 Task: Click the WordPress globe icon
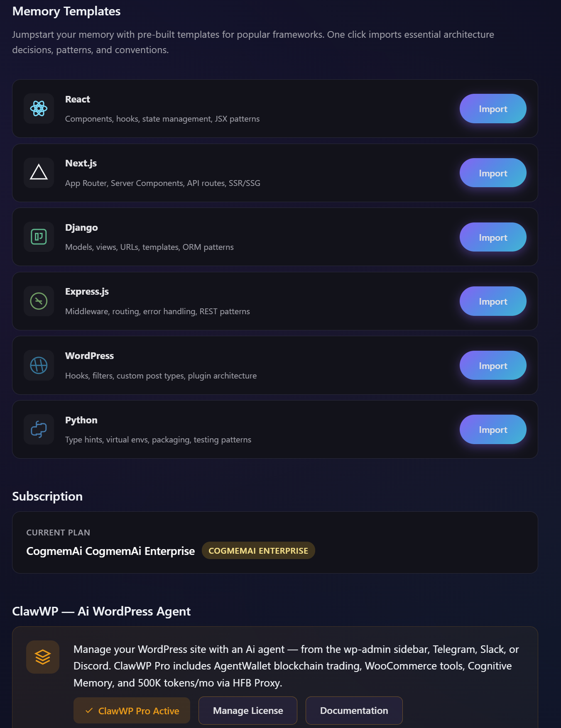[x=39, y=365]
